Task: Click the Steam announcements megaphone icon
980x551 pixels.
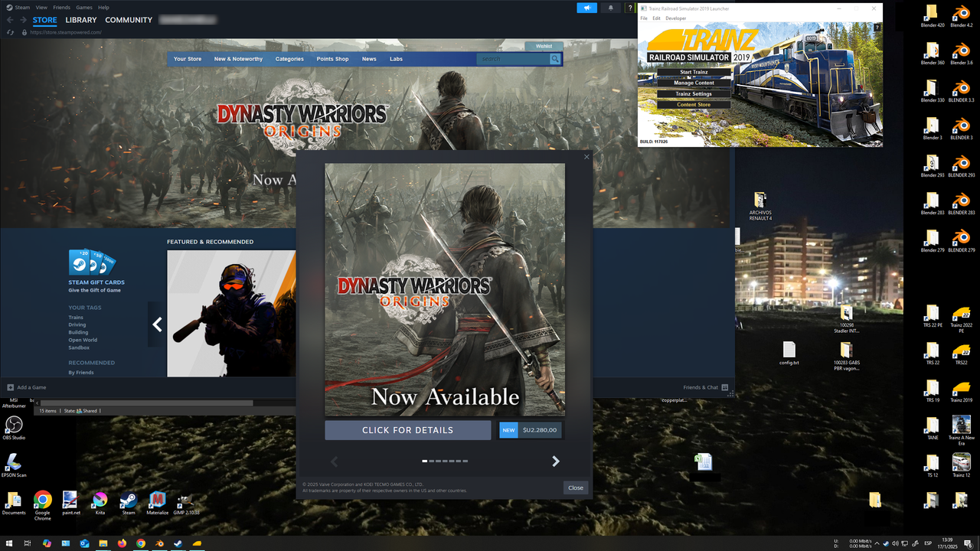Action: point(586,8)
